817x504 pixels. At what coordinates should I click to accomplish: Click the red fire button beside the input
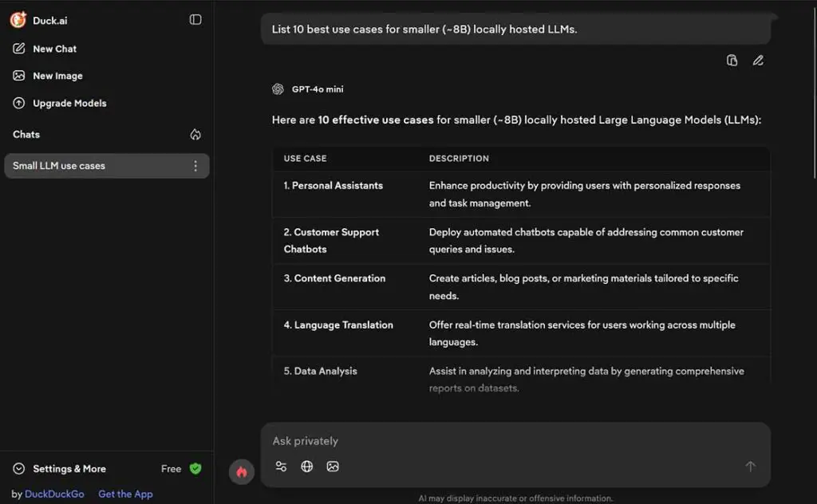(x=242, y=472)
